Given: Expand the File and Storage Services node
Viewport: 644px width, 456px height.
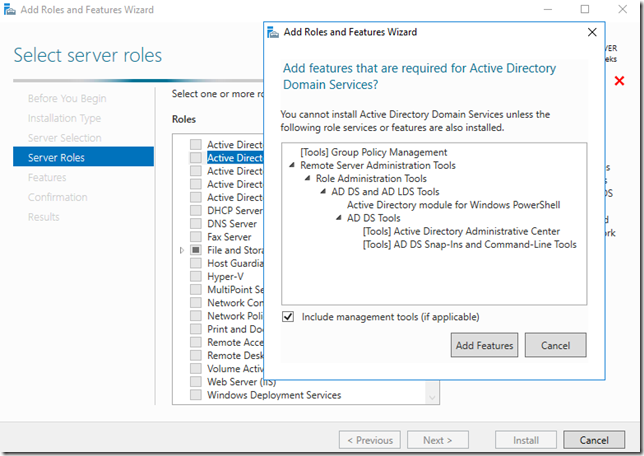Looking at the screenshot, I should point(182,250).
